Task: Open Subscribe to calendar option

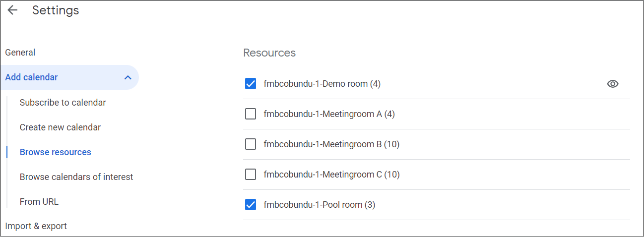Action: coord(63,103)
